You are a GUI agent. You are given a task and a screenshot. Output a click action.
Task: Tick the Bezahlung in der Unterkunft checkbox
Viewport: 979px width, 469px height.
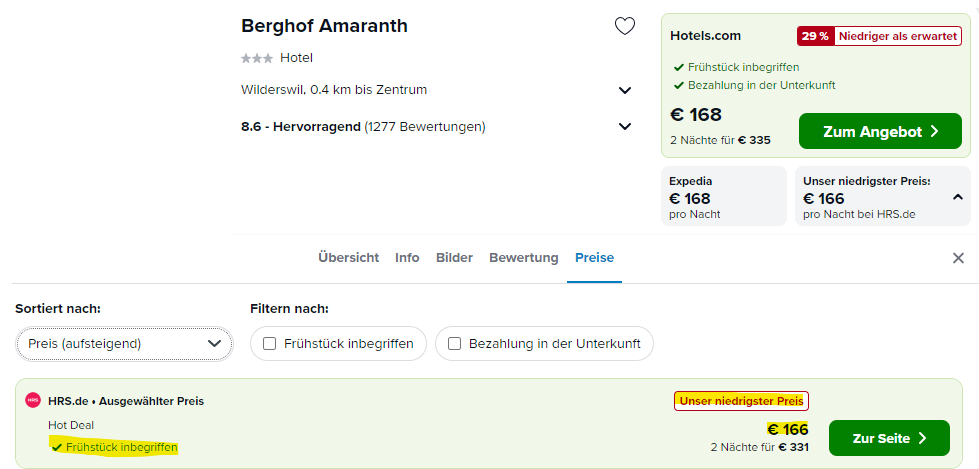pyautogui.click(x=455, y=343)
